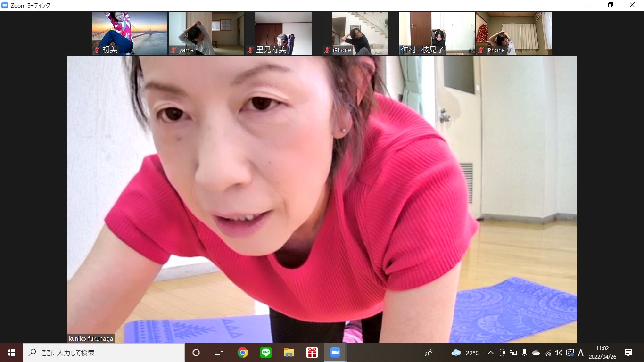Open Cortana circle icon on taskbar
Viewport: 644px width, 362px height.
tap(196, 353)
